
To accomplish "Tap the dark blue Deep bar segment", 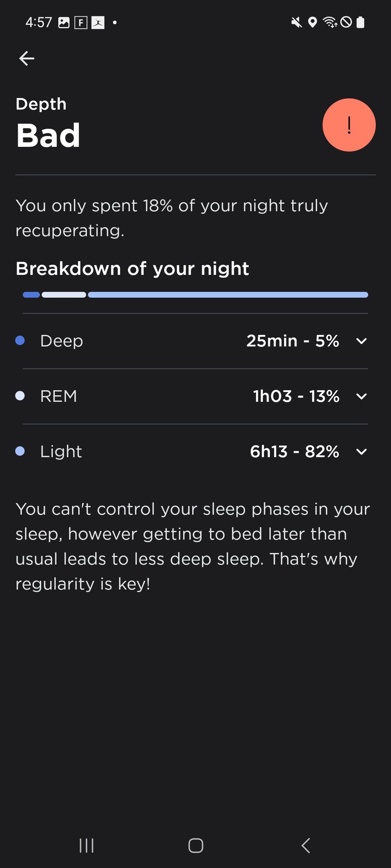I will [x=31, y=295].
